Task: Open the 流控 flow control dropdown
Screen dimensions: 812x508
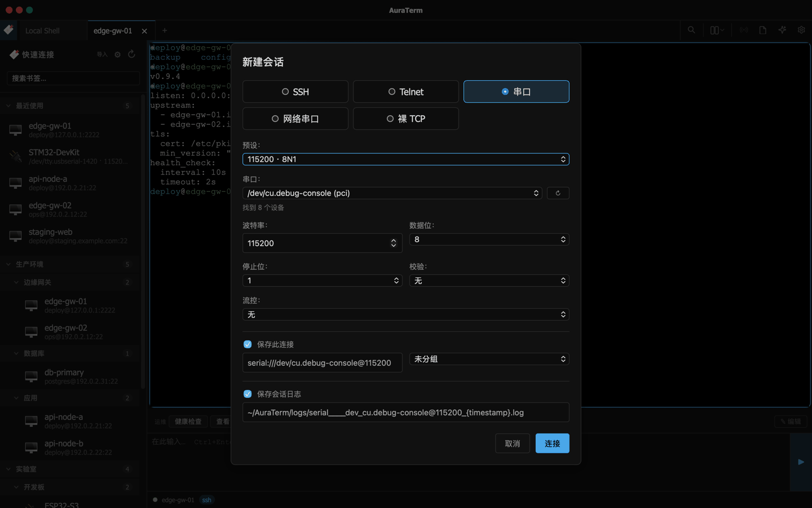Action: (405, 314)
